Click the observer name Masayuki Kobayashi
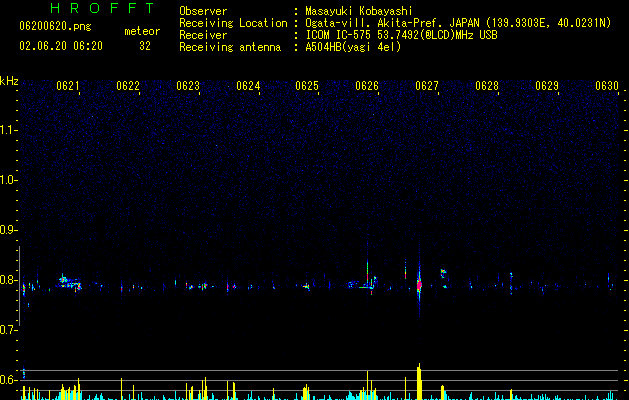The height and width of the screenshot is (400, 629). (x=359, y=11)
